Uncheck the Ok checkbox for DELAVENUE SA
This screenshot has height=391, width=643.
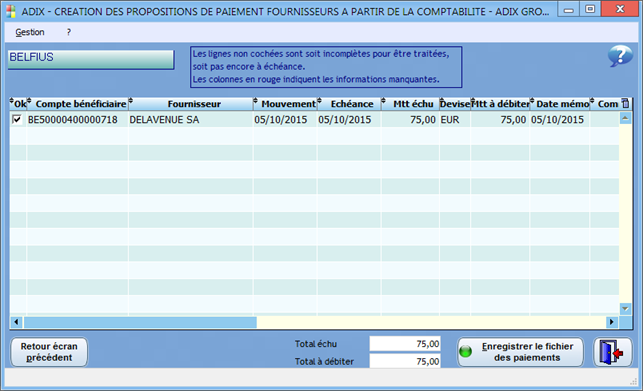17,119
